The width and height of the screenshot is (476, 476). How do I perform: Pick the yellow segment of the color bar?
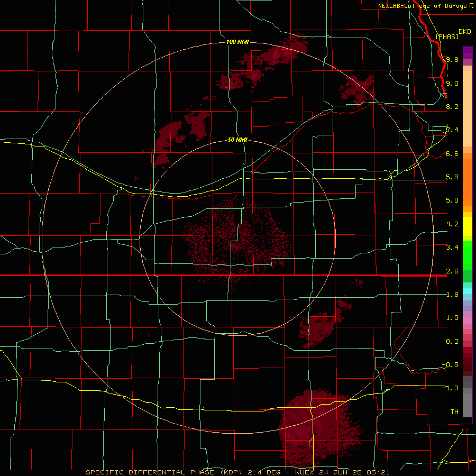(x=467, y=226)
